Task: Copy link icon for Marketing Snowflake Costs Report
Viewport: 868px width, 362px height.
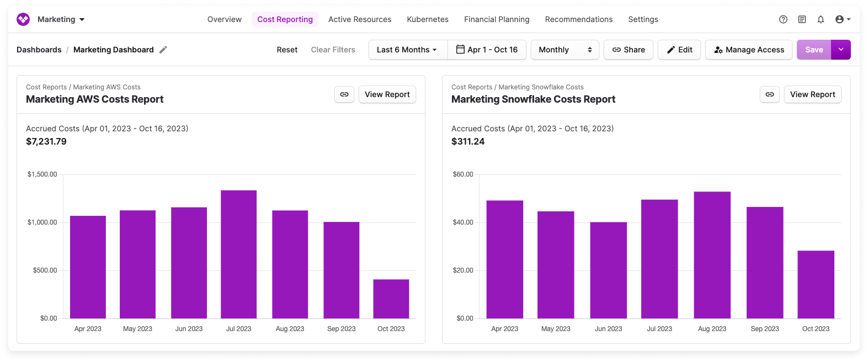Action: (x=769, y=94)
